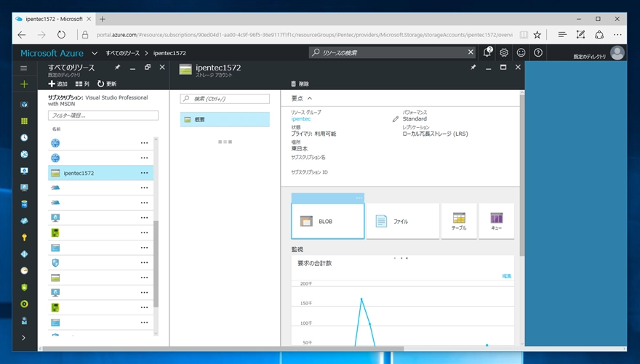This screenshot has width=640, height=364.
Task: Click the edit pencil next to Standard
Action: [x=395, y=119]
